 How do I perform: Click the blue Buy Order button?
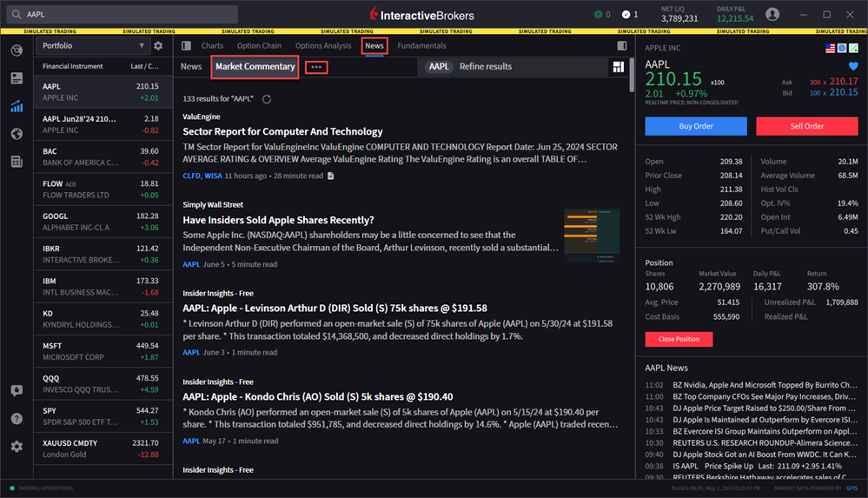pos(696,126)
